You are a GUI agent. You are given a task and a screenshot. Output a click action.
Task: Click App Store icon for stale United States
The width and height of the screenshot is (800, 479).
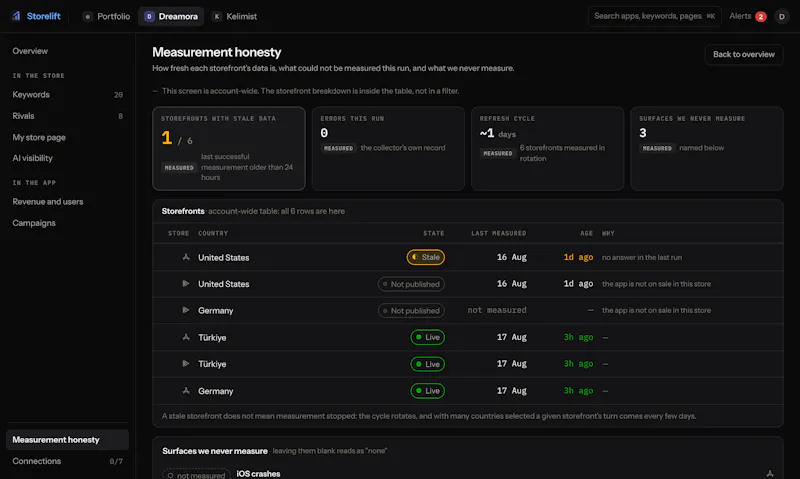click(x=186, y=257)
